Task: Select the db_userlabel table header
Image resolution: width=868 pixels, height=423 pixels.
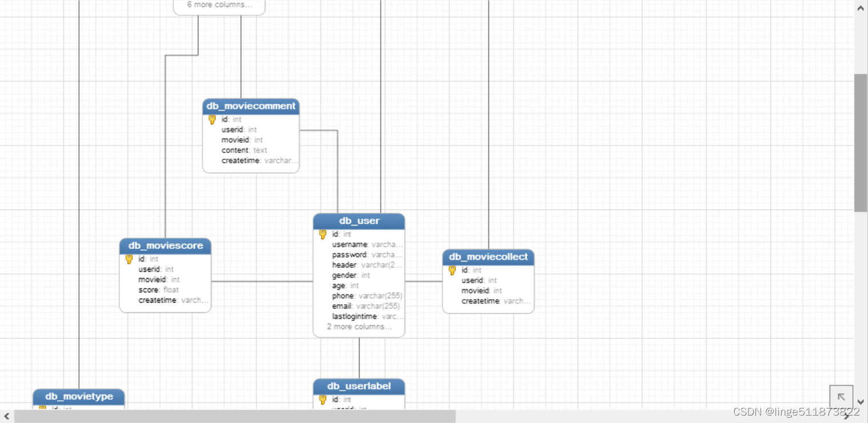Action: [359, 386]
